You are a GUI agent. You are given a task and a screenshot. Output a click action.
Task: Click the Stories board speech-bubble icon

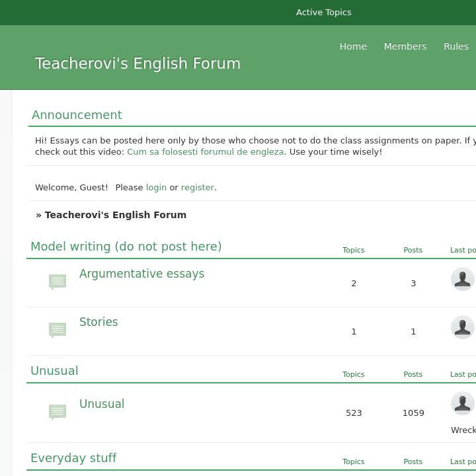tap(58, 330)
